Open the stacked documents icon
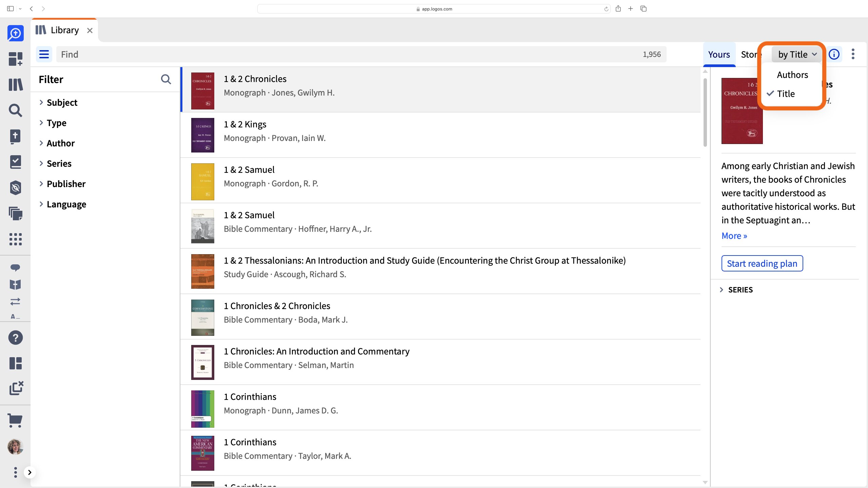 pos(15,213)
